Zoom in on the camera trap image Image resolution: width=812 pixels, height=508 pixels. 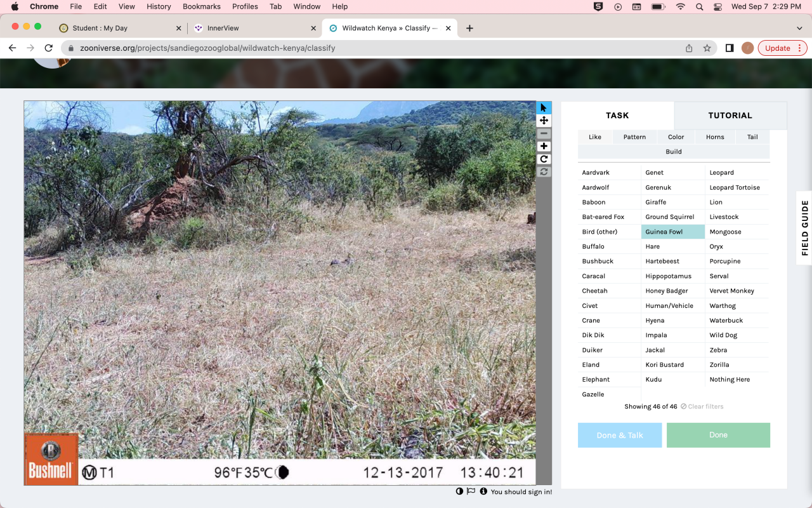pos(544,146)
